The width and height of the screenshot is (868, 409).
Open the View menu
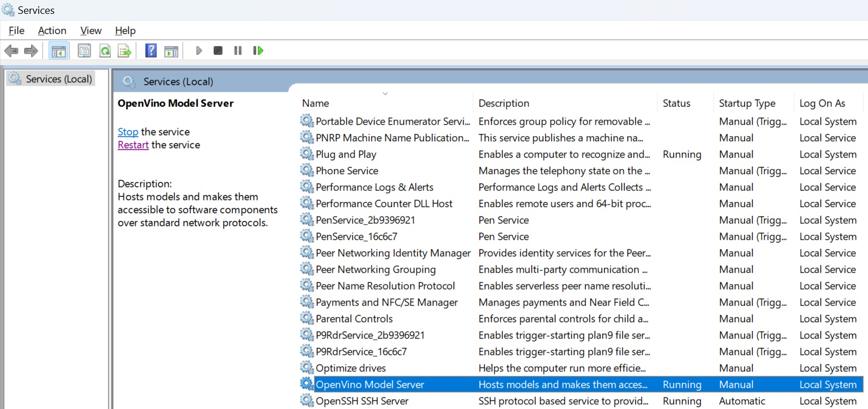click(91, 31)
